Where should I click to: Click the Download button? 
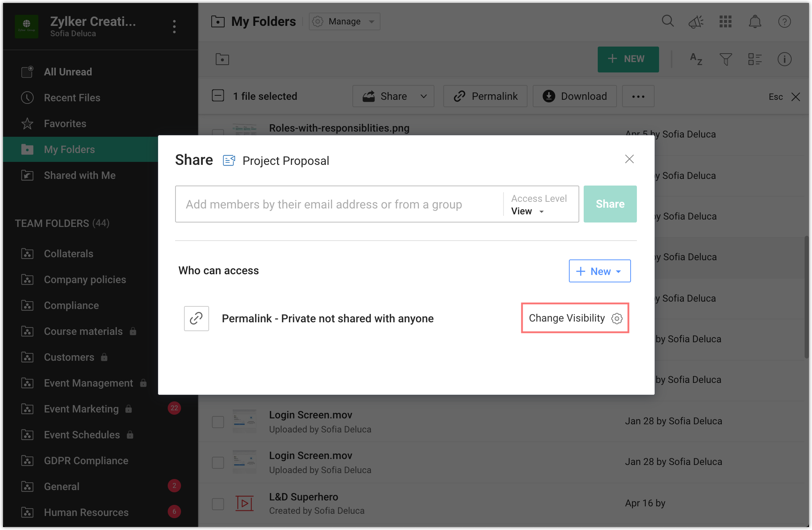(x=574, y=96)
